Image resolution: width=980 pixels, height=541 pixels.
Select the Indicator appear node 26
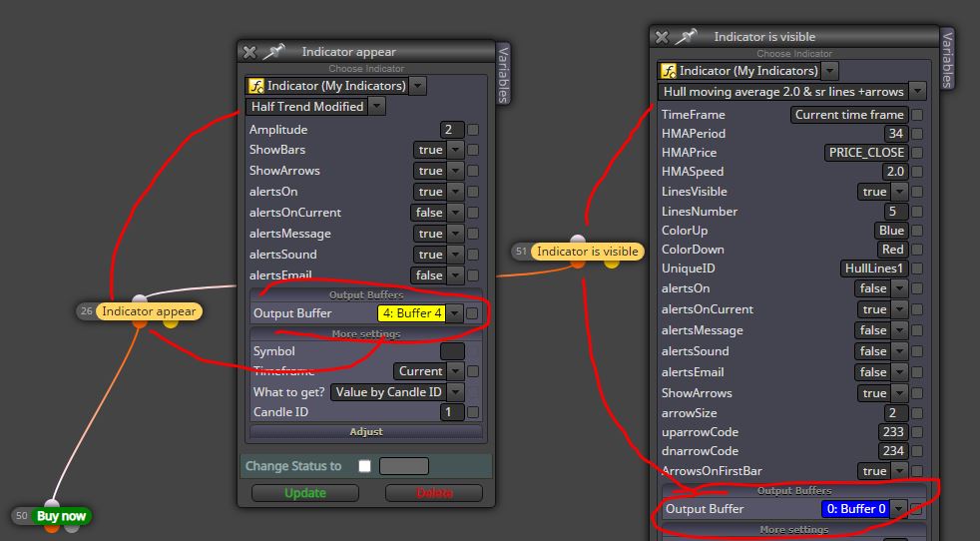(148, 310)
